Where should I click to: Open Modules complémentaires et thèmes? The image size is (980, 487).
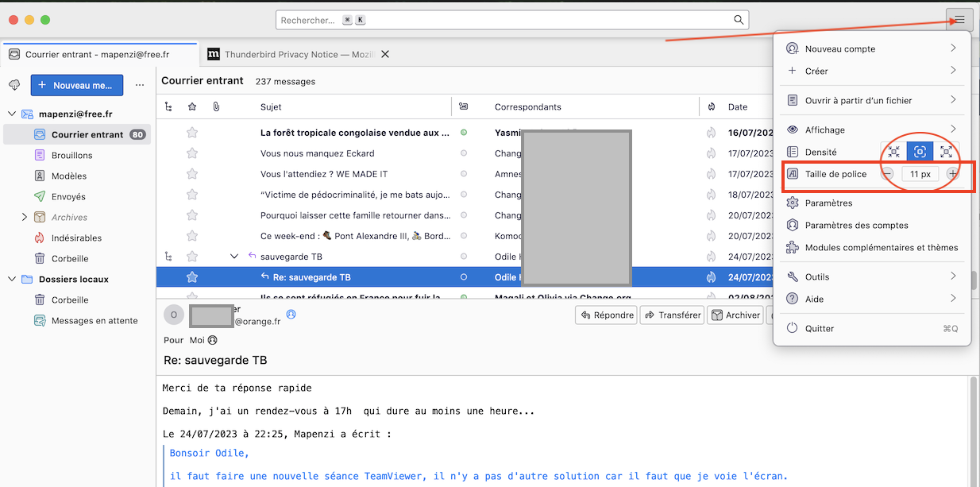[x=872, y=248]
